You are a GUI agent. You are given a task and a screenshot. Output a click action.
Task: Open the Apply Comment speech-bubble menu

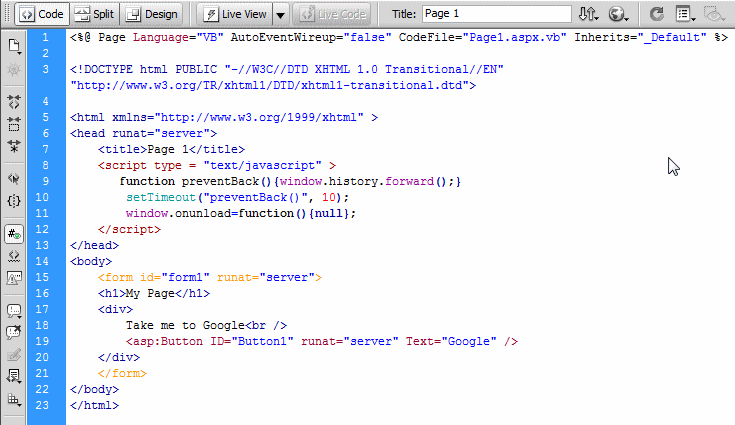14,311
